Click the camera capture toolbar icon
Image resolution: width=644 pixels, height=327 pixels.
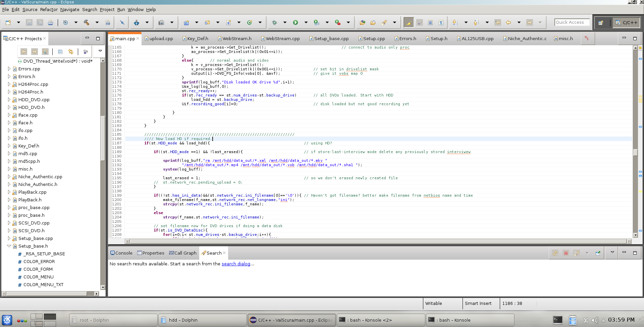(x=161, y=22)
